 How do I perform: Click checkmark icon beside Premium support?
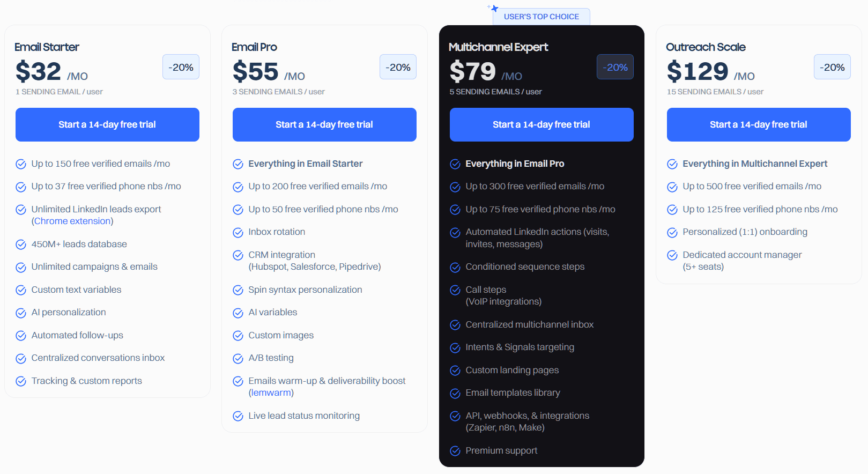(x=455, y=451)
